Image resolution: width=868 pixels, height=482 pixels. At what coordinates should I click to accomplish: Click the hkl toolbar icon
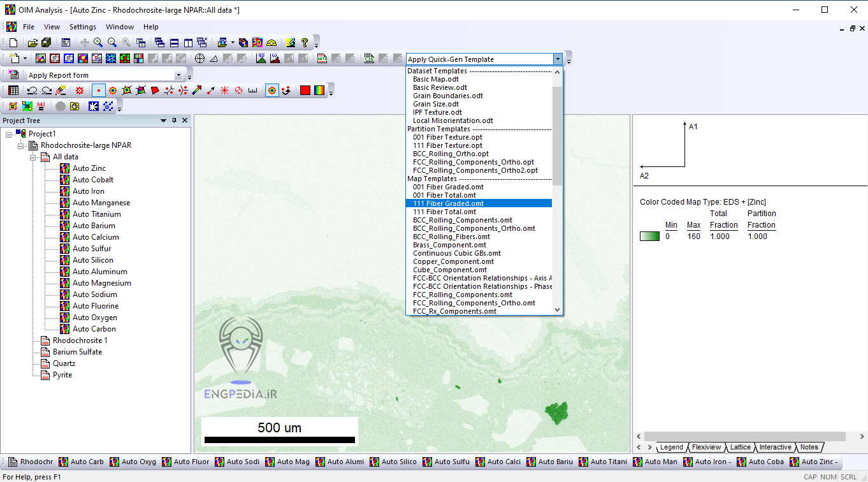(x=41, y=106)
